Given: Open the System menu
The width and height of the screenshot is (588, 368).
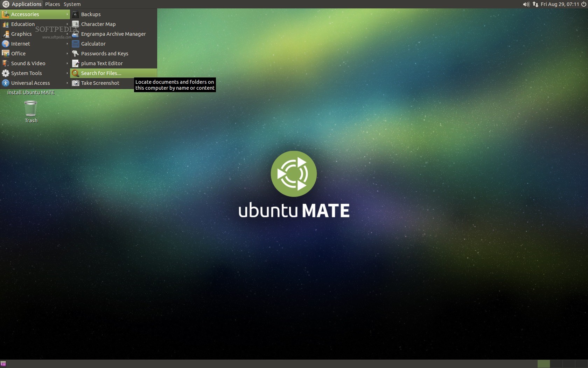Looking at the screenshot, I should point(72,4).
